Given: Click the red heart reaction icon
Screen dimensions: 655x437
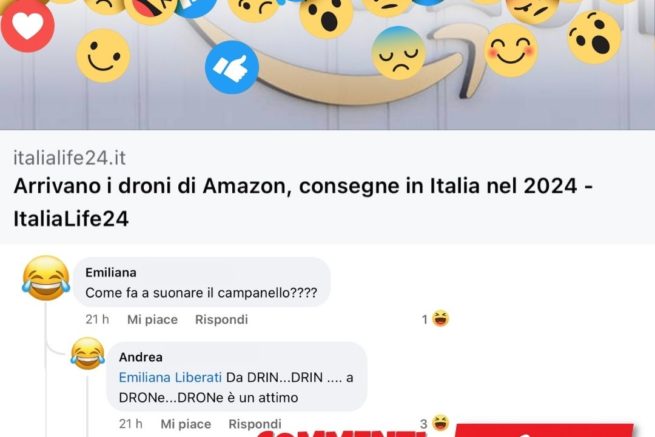Looking at the screenshot, I should (x=28, y=25).
